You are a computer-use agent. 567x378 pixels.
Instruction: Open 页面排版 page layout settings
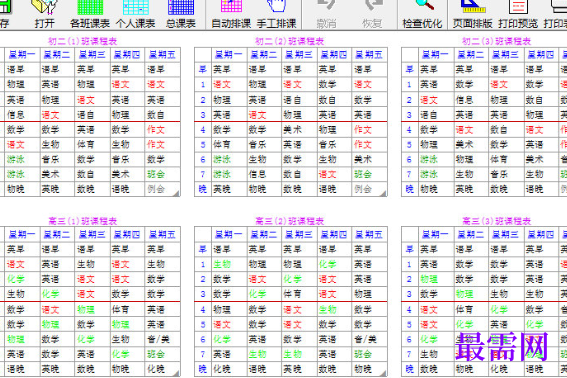473,14
